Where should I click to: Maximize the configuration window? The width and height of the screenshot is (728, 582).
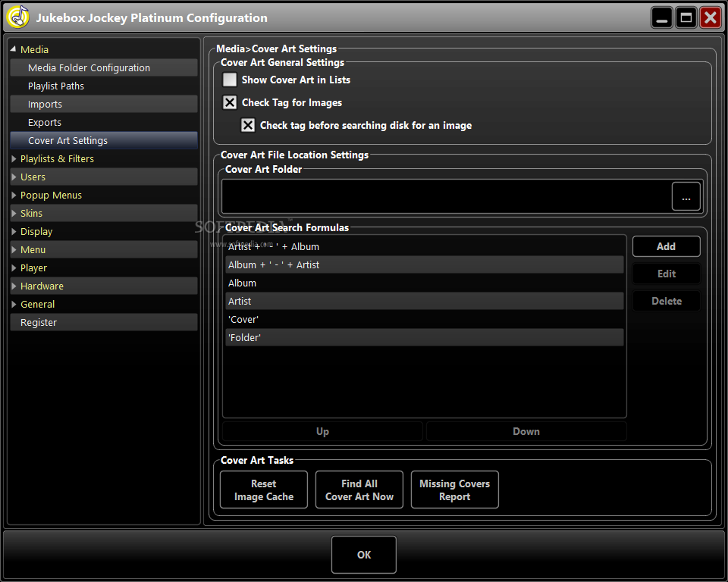(x=686, y=17)
